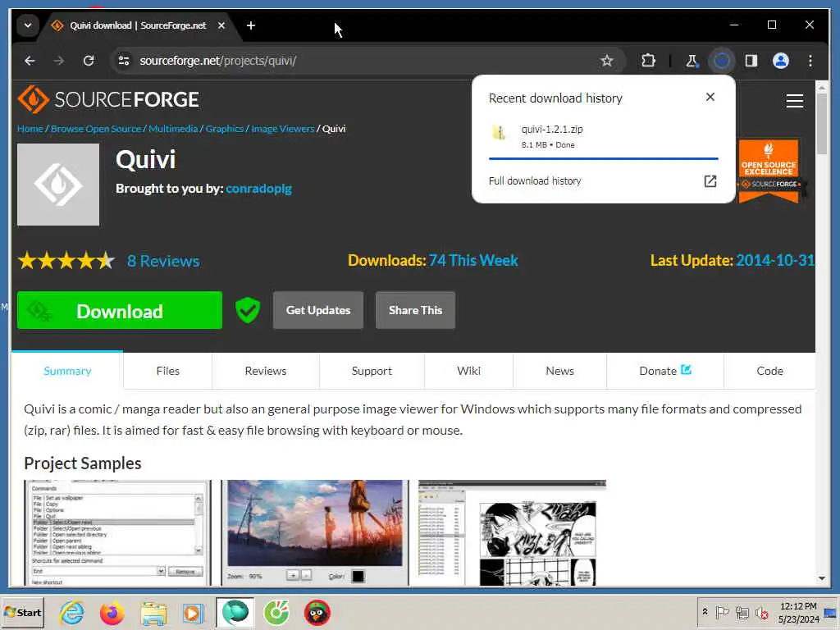Go to Home breadcrumb
Viewport: 840px width, 630px height.
[30, 129]
